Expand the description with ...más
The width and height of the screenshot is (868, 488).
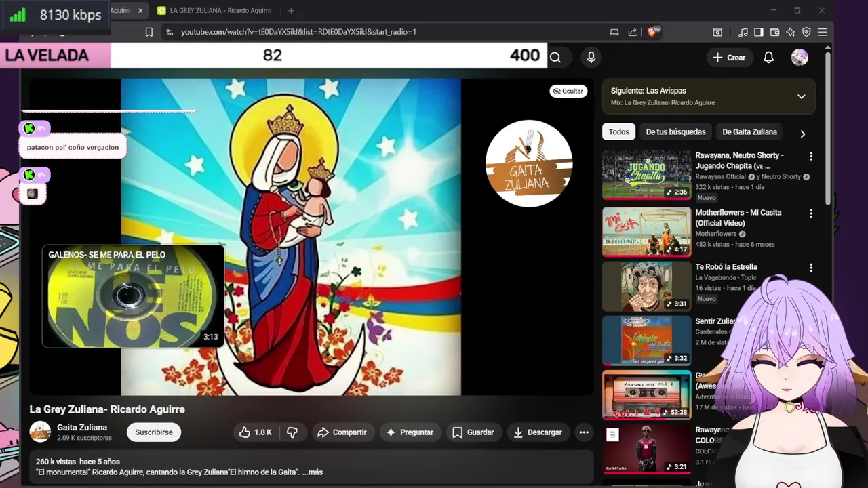(312, 472)
